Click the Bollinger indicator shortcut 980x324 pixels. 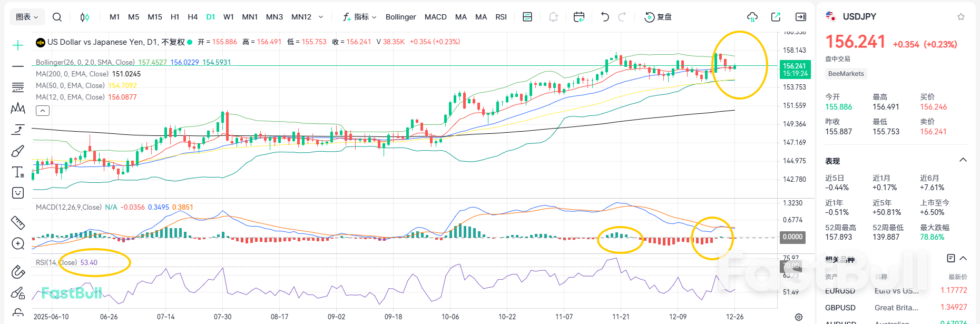click(x=400, y=17)
